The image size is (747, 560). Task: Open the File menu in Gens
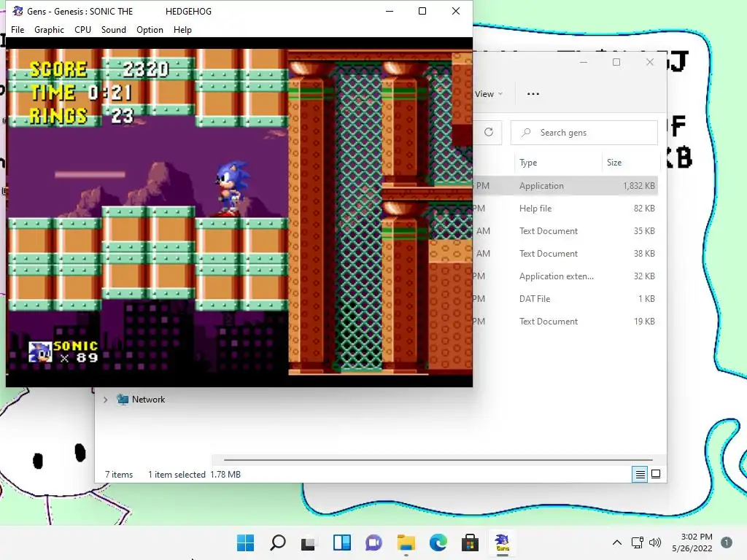coord(18,29)
